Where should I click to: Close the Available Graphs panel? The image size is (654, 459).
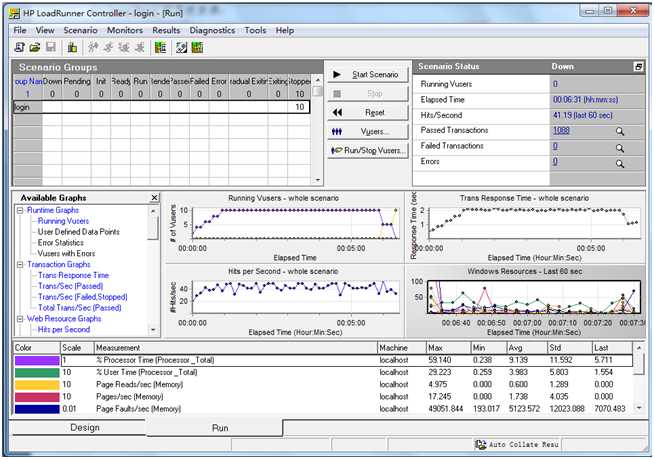tap(154, 198)
